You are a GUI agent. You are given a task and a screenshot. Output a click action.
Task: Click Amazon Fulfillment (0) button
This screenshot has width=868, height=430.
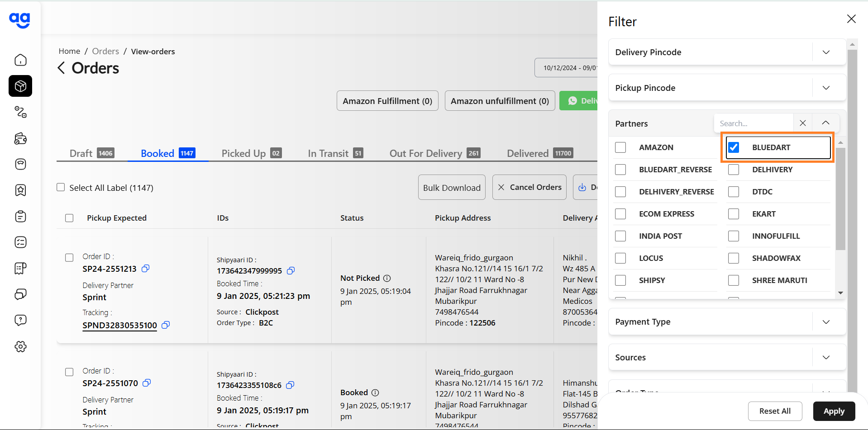click(387, 101)
